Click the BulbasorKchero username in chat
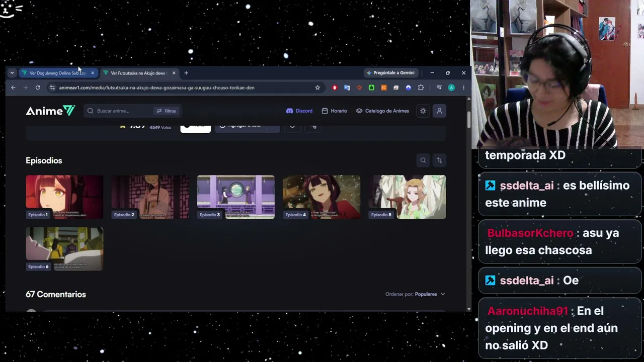This screenshot has width=644, height=362. pyautogui.click(x=530, y=233)
